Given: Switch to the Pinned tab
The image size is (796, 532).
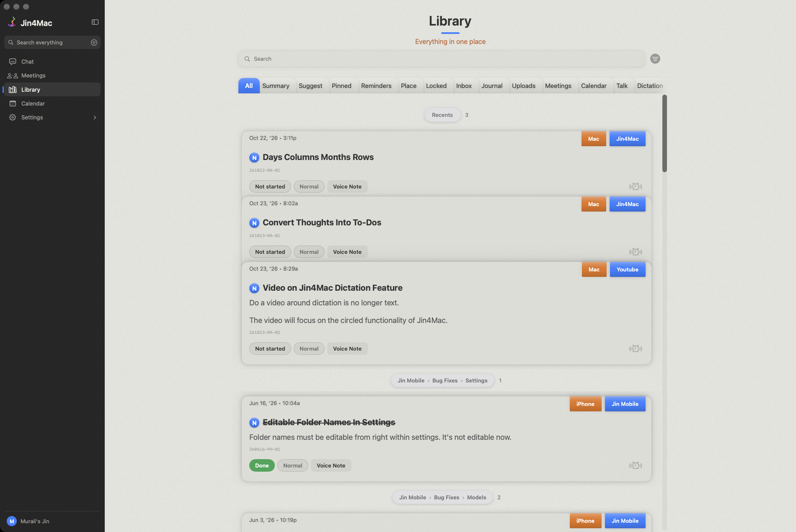Looking at the screenshot, I should tap(341, 86).
